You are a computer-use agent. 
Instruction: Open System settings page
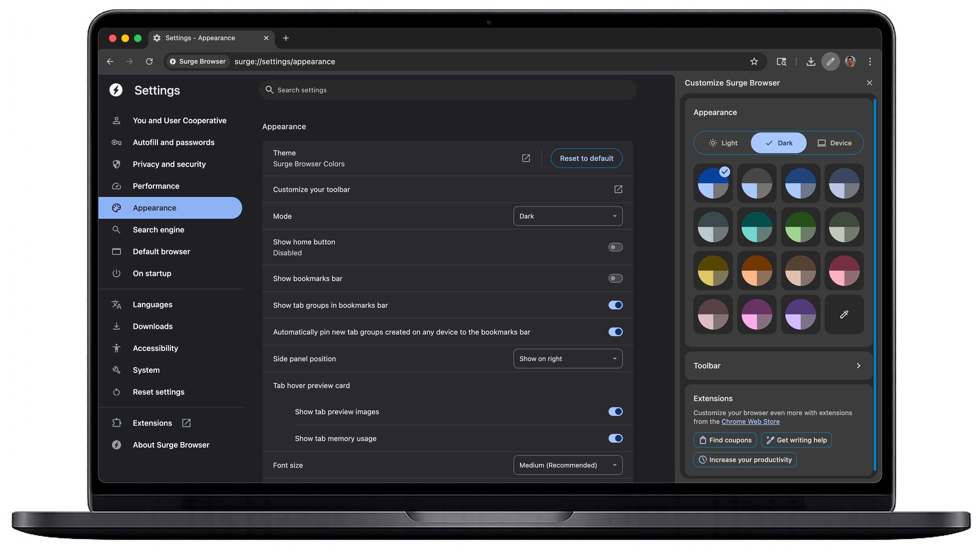(x=170, y=370)
